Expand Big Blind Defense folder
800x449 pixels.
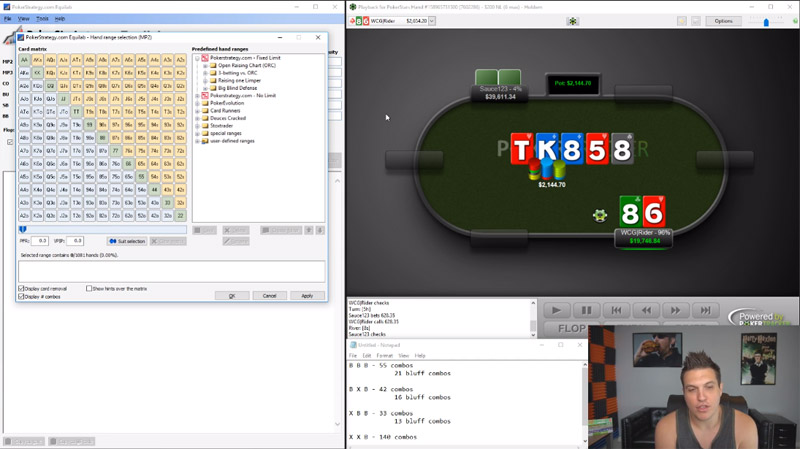(205, 88)
